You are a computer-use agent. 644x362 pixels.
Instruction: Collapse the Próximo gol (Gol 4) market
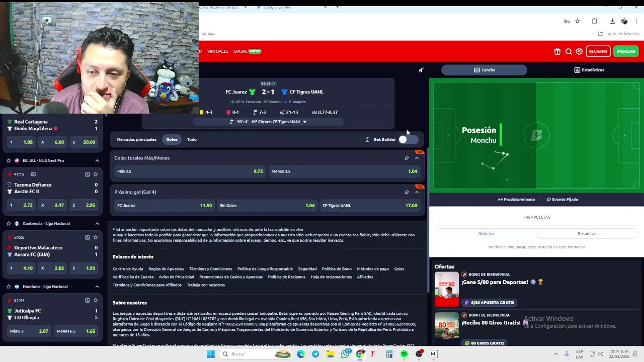pos(417,192)
